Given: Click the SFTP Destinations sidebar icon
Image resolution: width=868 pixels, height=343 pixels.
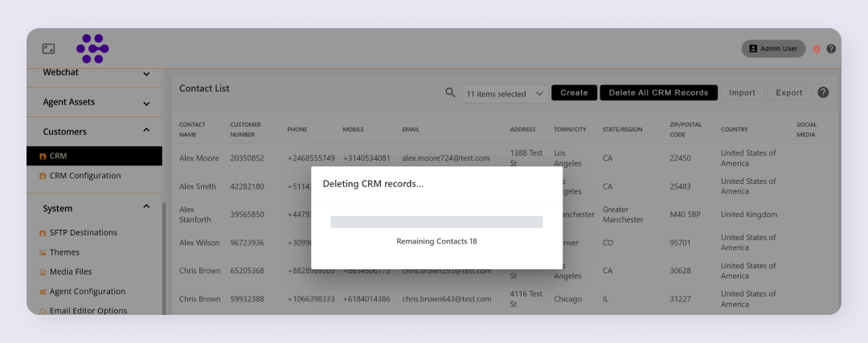Looking at the screenshot, I should [43, 233].
